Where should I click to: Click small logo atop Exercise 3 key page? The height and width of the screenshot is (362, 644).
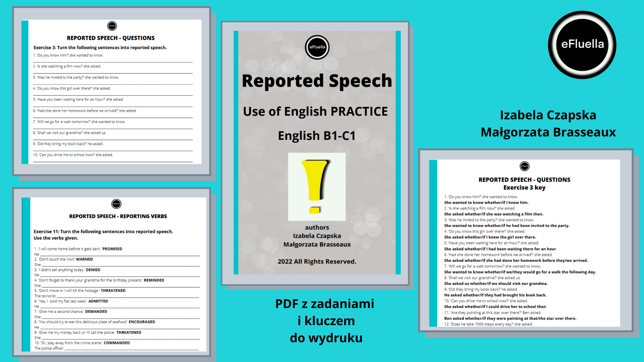525,166
